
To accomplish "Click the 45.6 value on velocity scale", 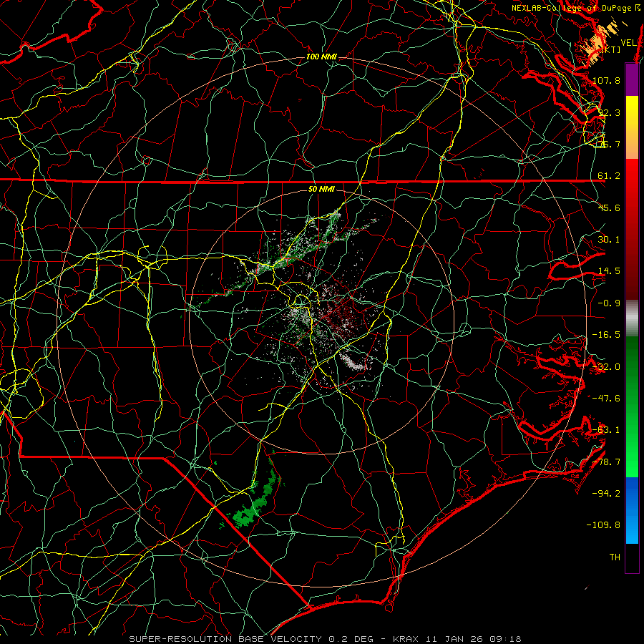I will tap(609, 208).
